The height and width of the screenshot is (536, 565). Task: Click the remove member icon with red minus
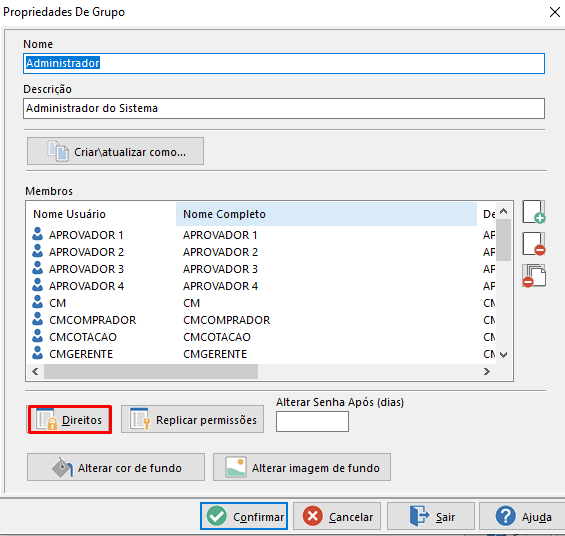[534, 244]
